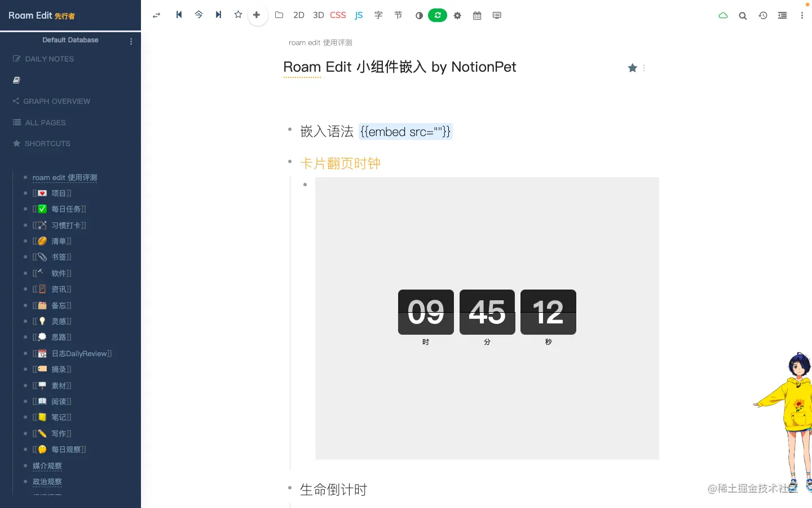Open the 书签 shortcut page

pyautogui.click(x=52, y=257)
